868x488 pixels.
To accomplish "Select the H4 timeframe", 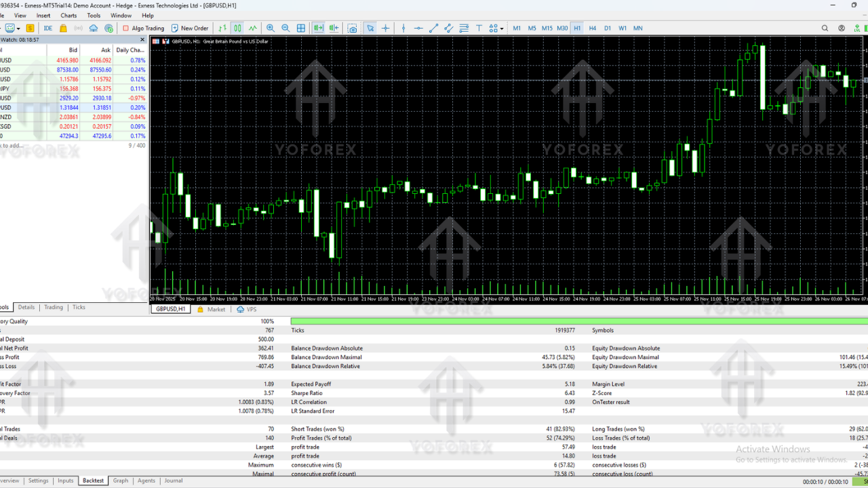I will point(593,28).
